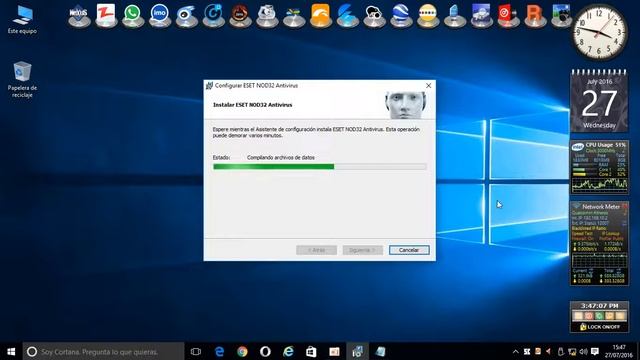This screenshot has height=360, width=640.
Task: Click the analog clock desktop gadget
Action: [599, 32]
